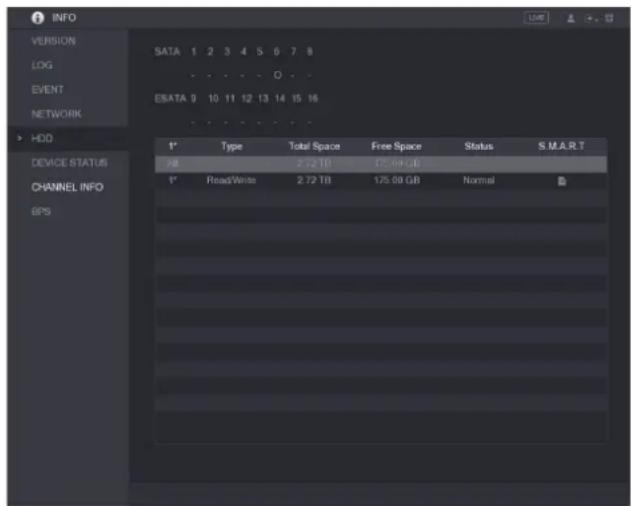Click the Type column header
Image resolution: width=631 pixels, height=506 pixels.
(231, 147)
